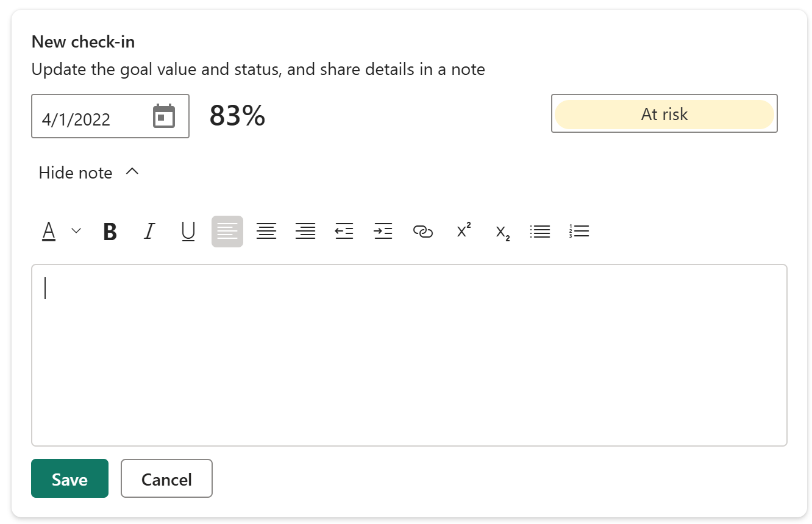This screenshot has height=524, width=812.
Task: Click the Save button
Action: [69, 479]
